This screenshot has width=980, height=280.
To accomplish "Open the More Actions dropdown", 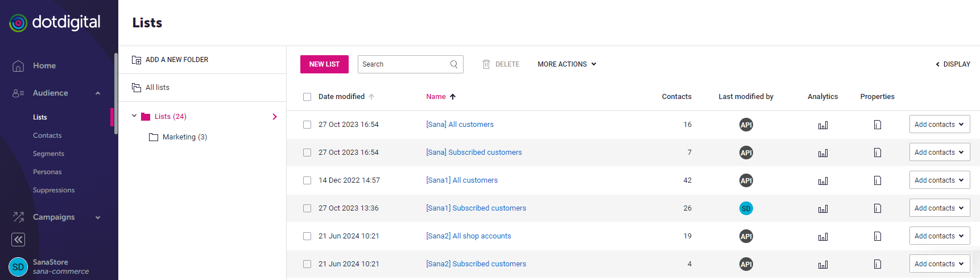I will [x=567, y=64].
